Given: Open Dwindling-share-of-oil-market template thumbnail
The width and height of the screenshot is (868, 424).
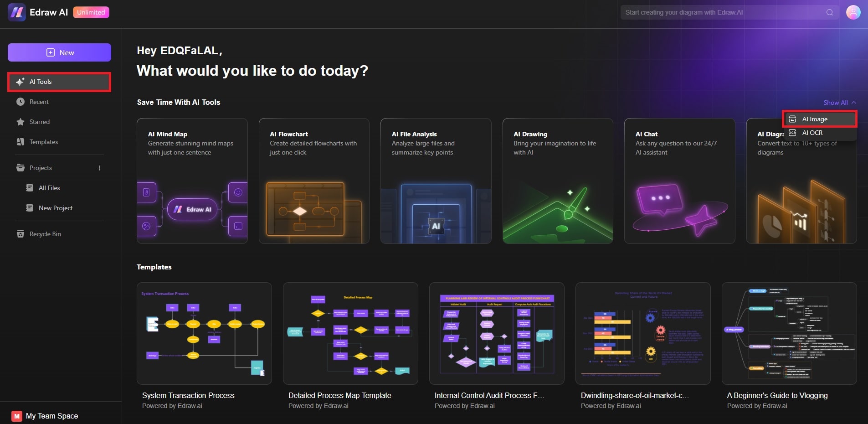Looking at the screenshot, I should click(643, 333).
